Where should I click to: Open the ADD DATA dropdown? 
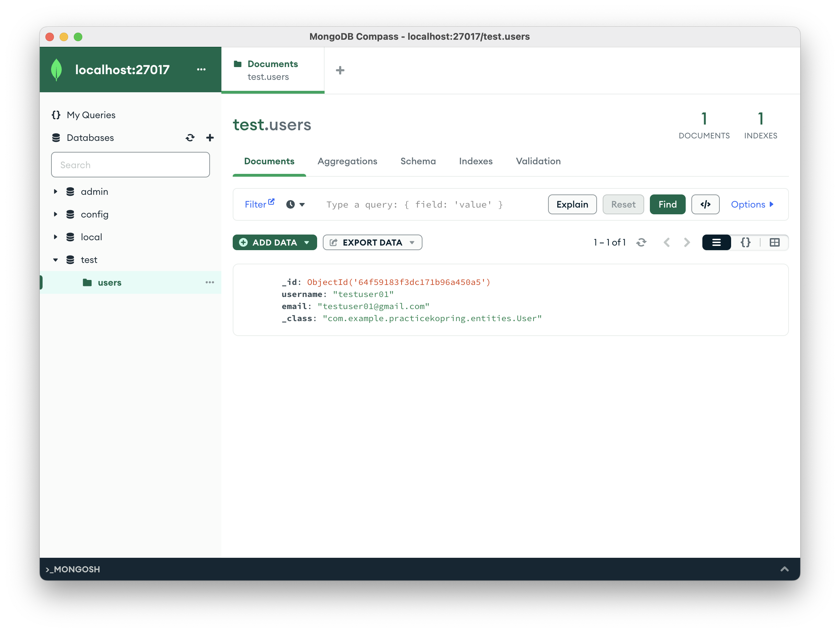(275, 242)
